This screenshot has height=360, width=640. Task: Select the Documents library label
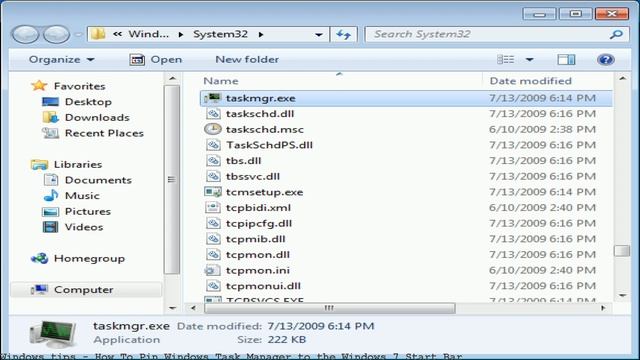(98, 180)
